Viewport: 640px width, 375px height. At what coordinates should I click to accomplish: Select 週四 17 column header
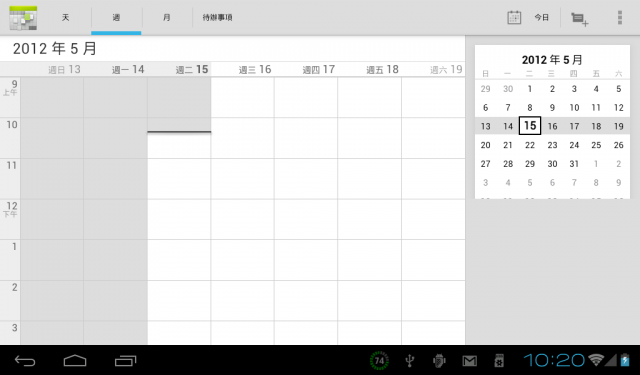(319, 70)
